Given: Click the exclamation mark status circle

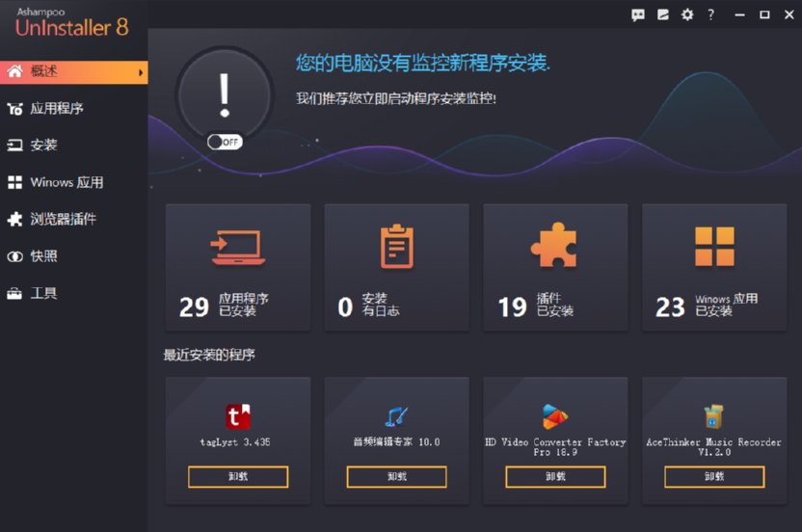Looking at the screenshot, I should (x=224, y=95).
